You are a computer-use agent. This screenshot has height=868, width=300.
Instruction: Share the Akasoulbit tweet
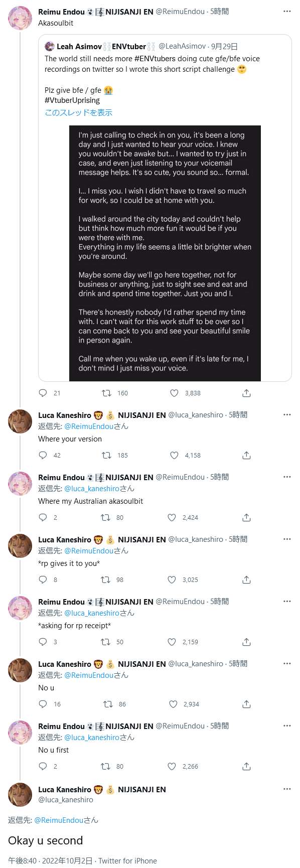click(x=246, y=393)
